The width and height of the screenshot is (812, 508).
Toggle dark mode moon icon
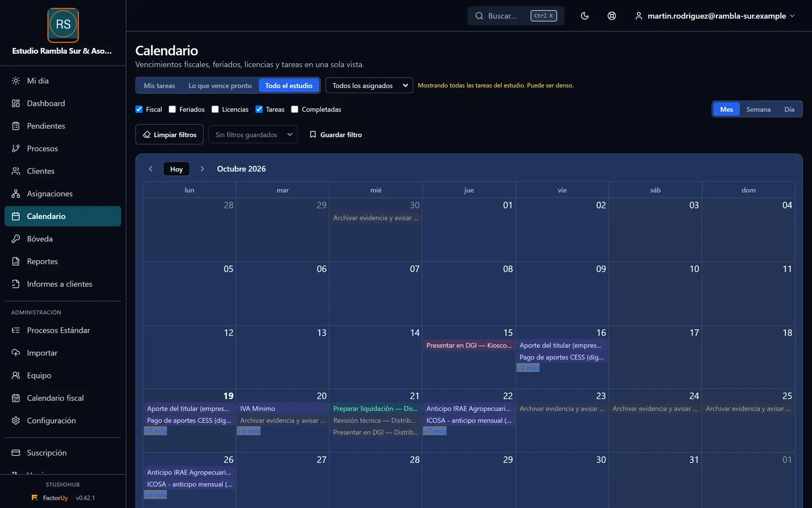tap(585, 16)
